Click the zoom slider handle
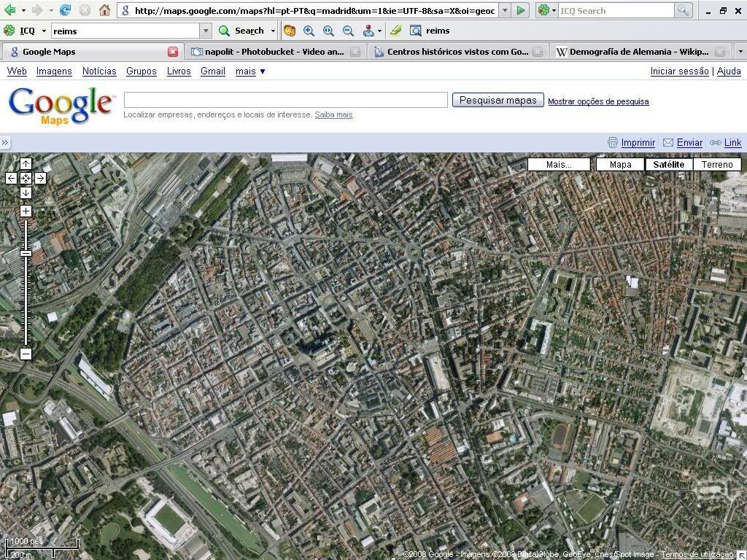 [x=26, y=253]
